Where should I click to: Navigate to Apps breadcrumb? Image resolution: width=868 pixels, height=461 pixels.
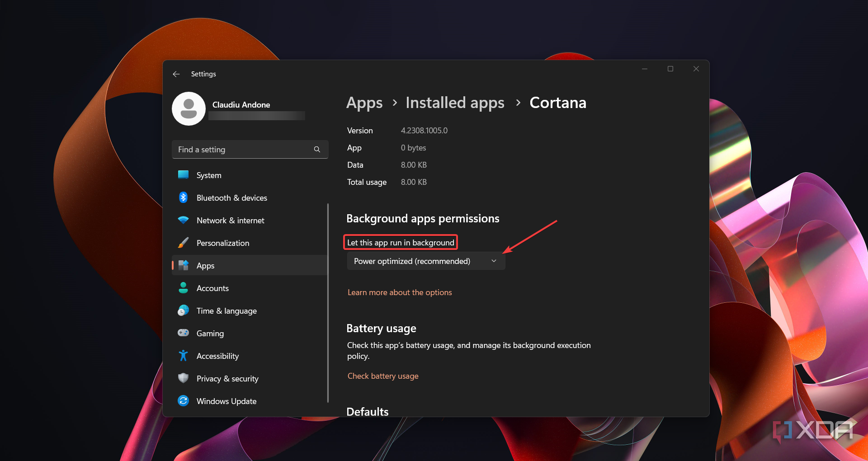(x=364, y=103)
